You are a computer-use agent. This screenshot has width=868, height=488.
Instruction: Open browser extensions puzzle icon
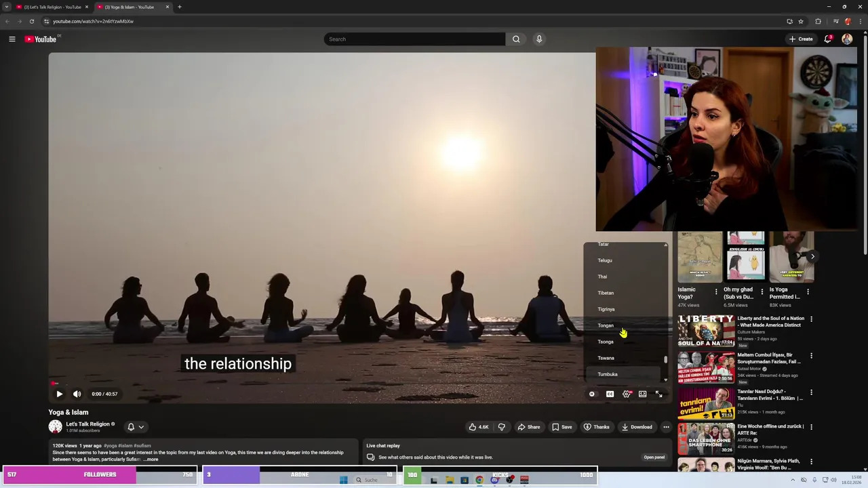pyautogui.click(x=818, y=21)
